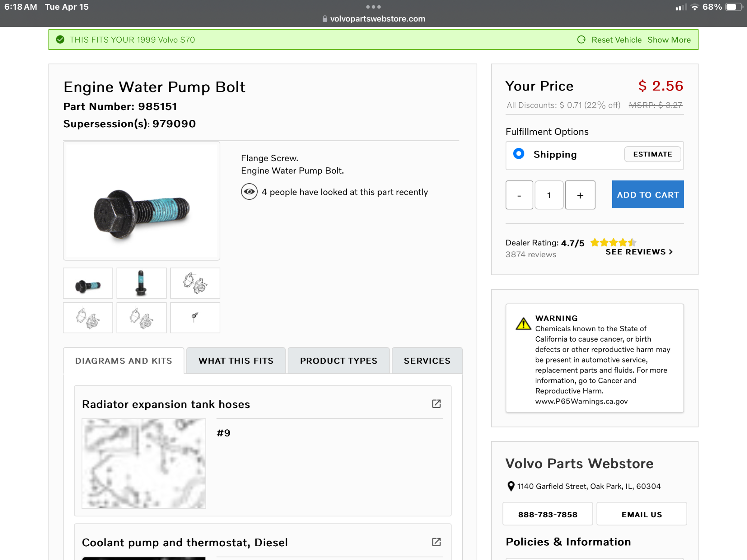The image size is (747, 560).
Task: Decrease quantity with the minus button
Action: point(519,195)
